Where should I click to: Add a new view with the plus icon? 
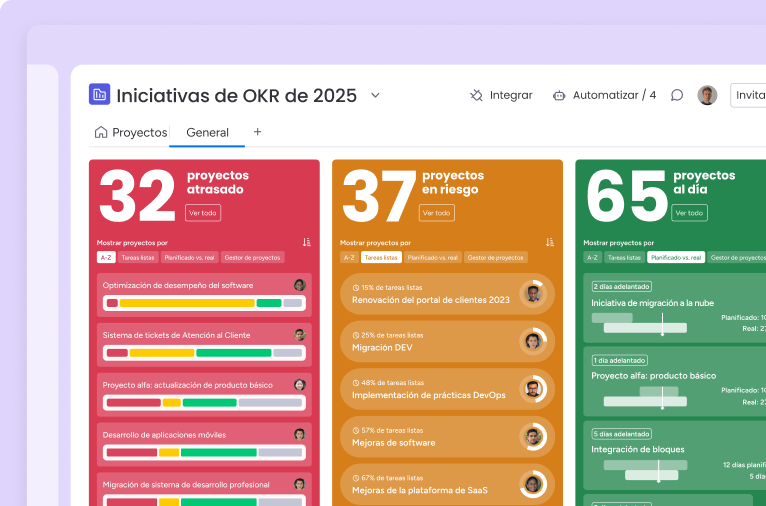pyautogui.click(x=257, y=132)
